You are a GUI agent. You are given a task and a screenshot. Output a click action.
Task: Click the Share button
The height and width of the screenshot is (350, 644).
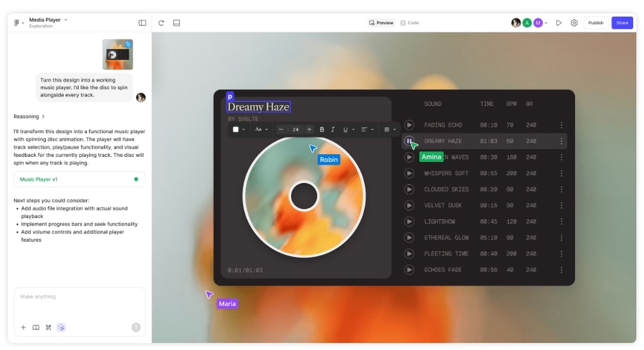point(622,23)
